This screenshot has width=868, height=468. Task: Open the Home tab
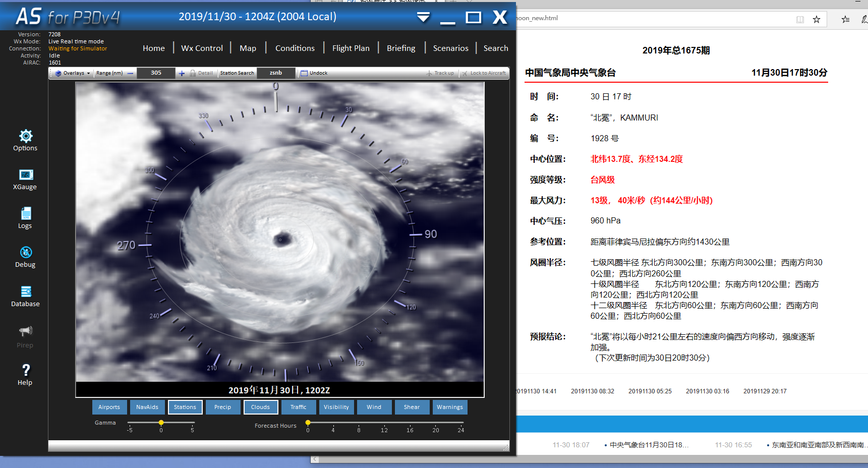154,48
